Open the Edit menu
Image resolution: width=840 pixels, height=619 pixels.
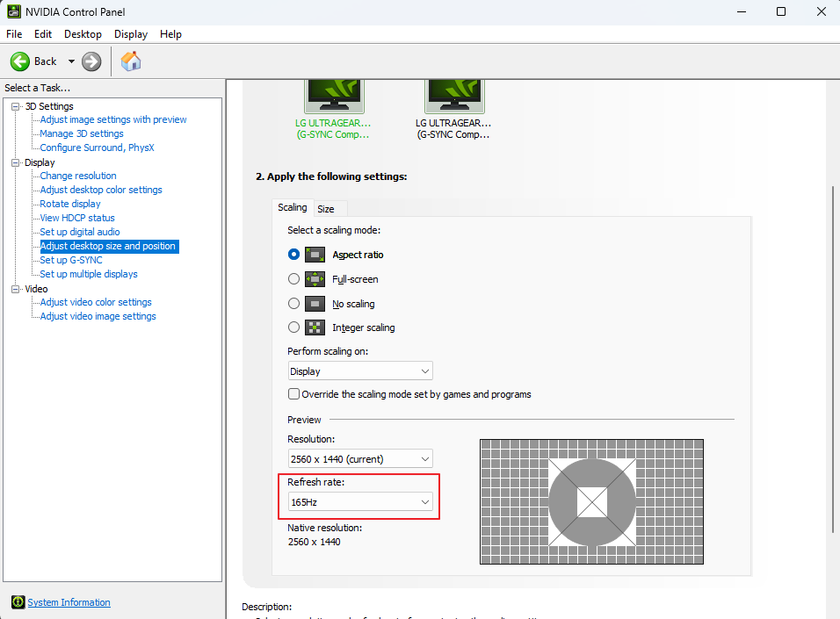[43, 34]
